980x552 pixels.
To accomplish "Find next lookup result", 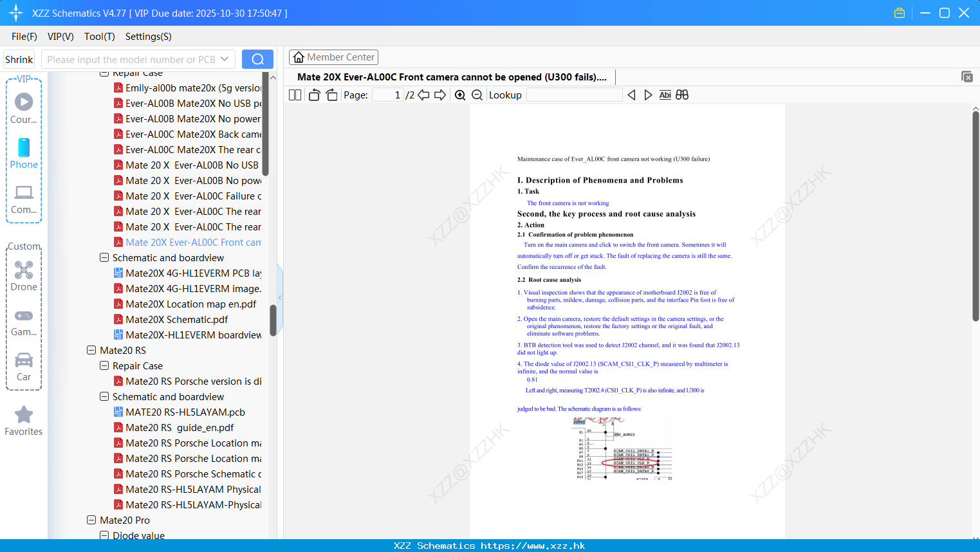I will [x=648, y=95].
